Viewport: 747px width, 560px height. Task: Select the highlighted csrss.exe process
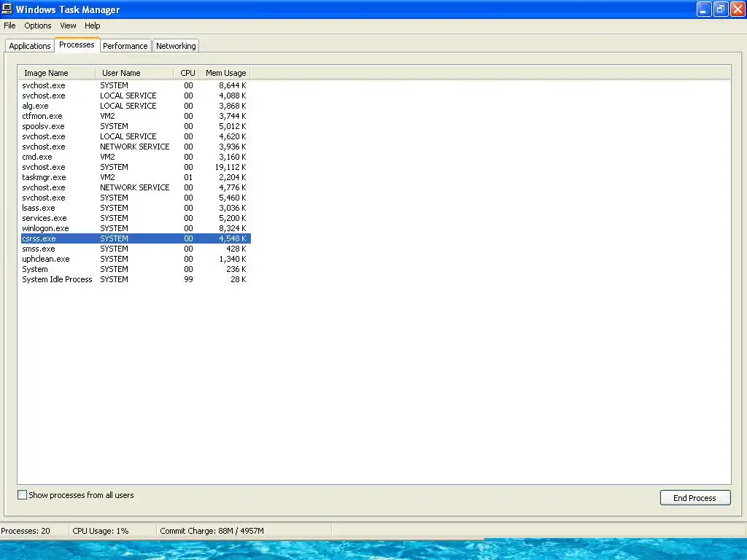[135, 238]
